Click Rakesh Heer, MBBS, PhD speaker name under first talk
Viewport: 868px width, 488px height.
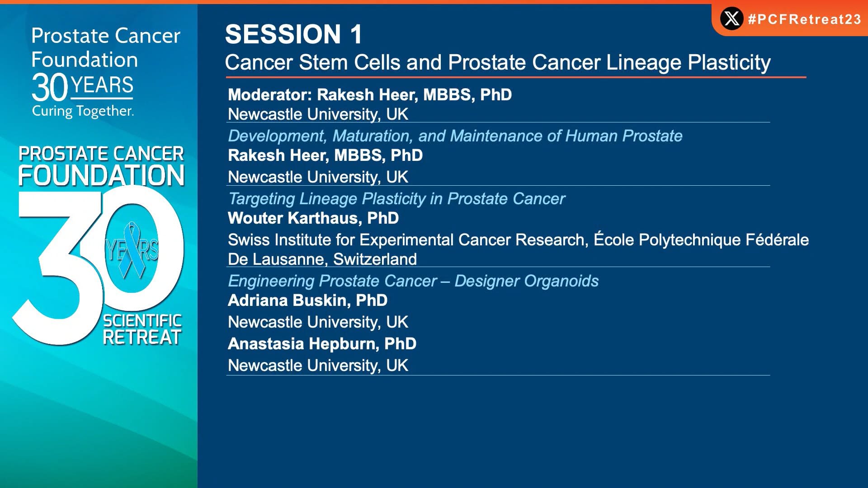325,155
